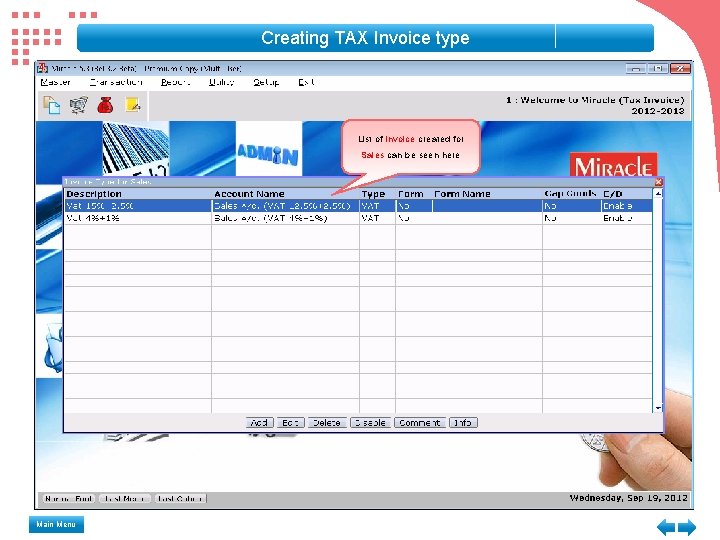The width and height of the screenshot is (720, 540).
Task: Click the Miracle logo banner
Action: click(613, 165)
